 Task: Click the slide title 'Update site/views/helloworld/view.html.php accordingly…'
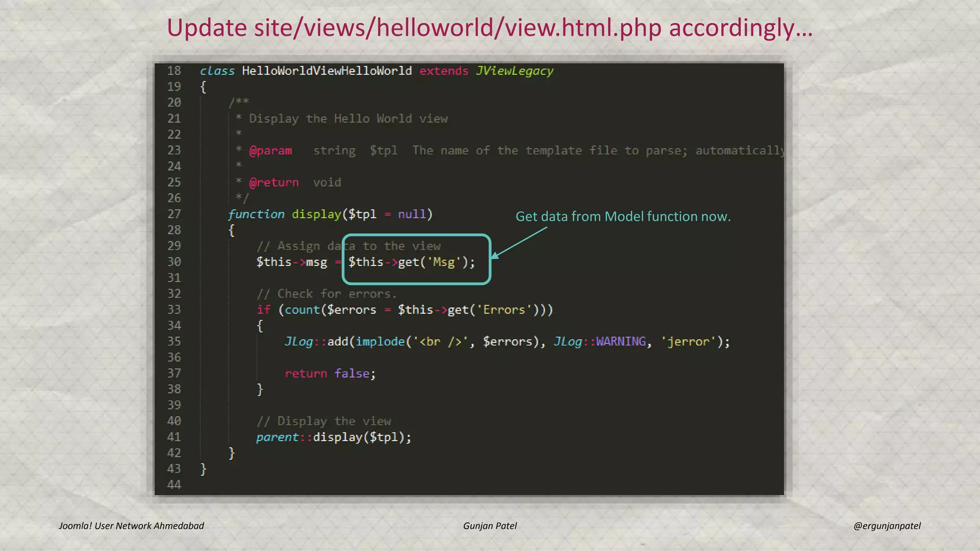(x=490, y=28)
